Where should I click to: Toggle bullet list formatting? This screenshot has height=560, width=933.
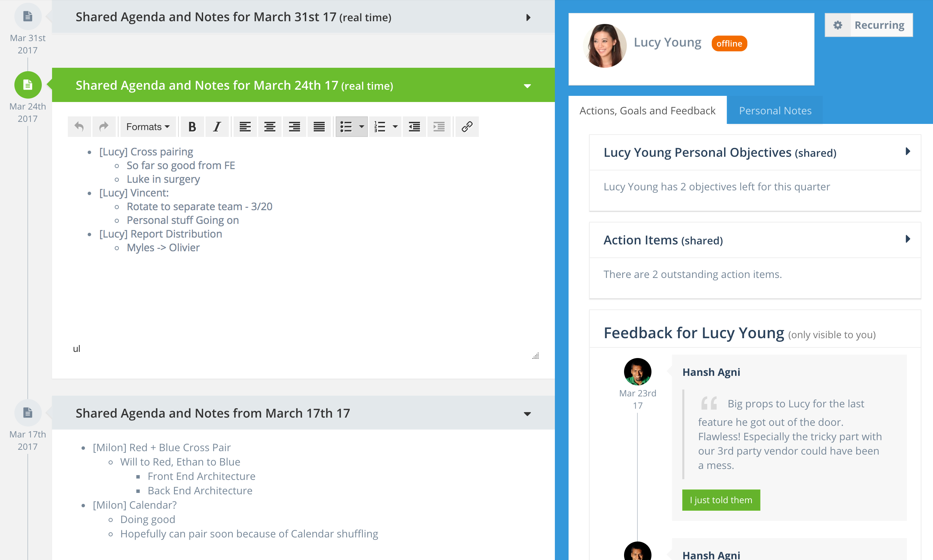point(346,127)
